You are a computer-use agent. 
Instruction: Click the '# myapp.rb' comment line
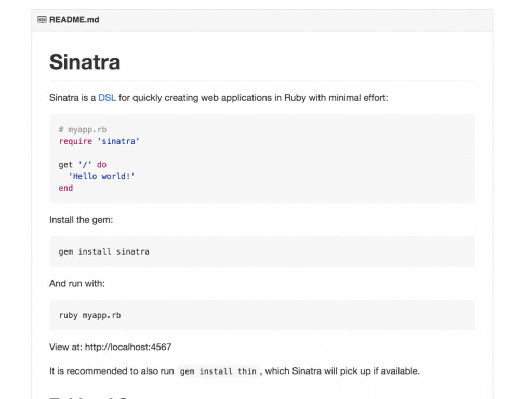83,129
